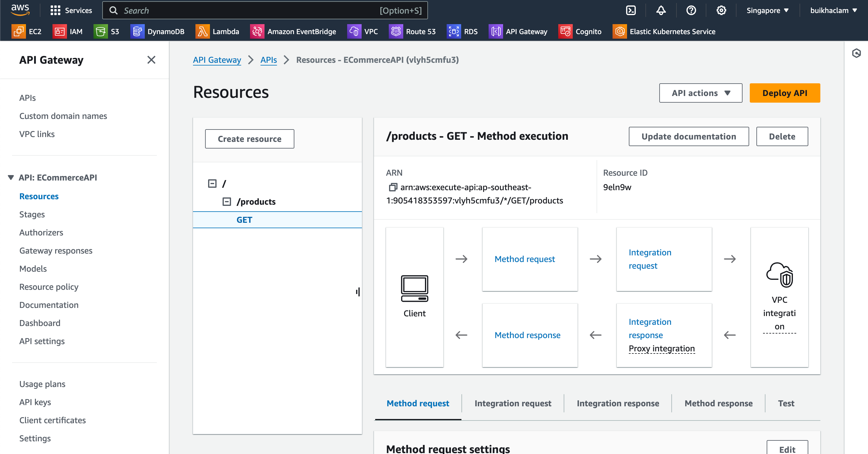The height and width of the screenshot is (454, 868).
Task: Open the info panel hexagon icon
Action: pos(856,53)
